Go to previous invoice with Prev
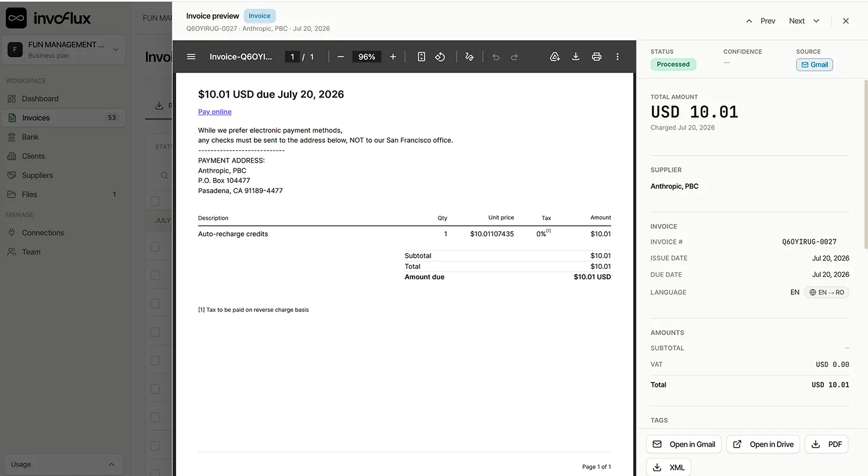868x476 pixels. pyautogui.click(x=761, y=21)
